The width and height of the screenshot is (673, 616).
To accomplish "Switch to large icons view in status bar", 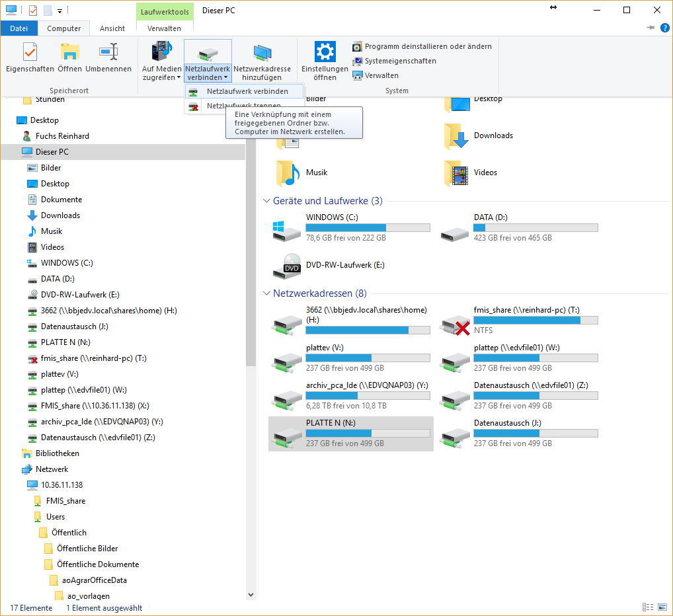I will tap(661, 607).
